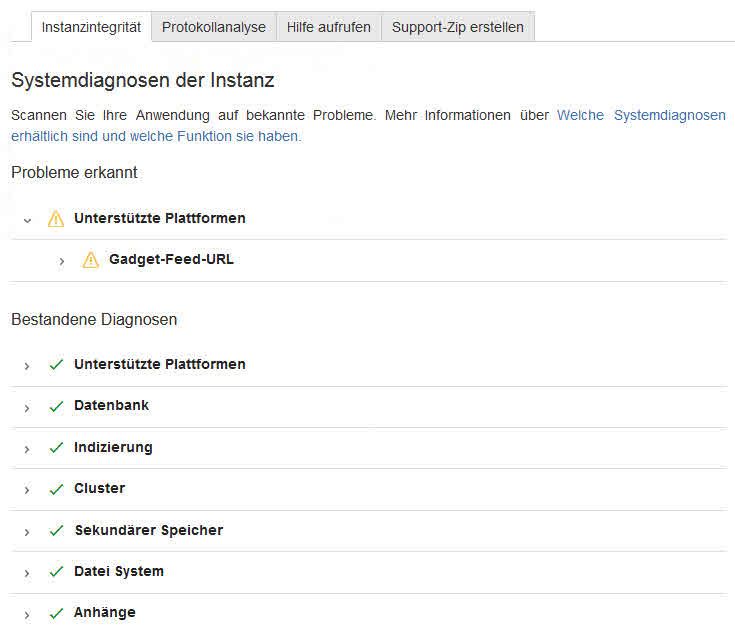
Task: Open the Hilfe aufrufen tab
Action: (328, 27)
